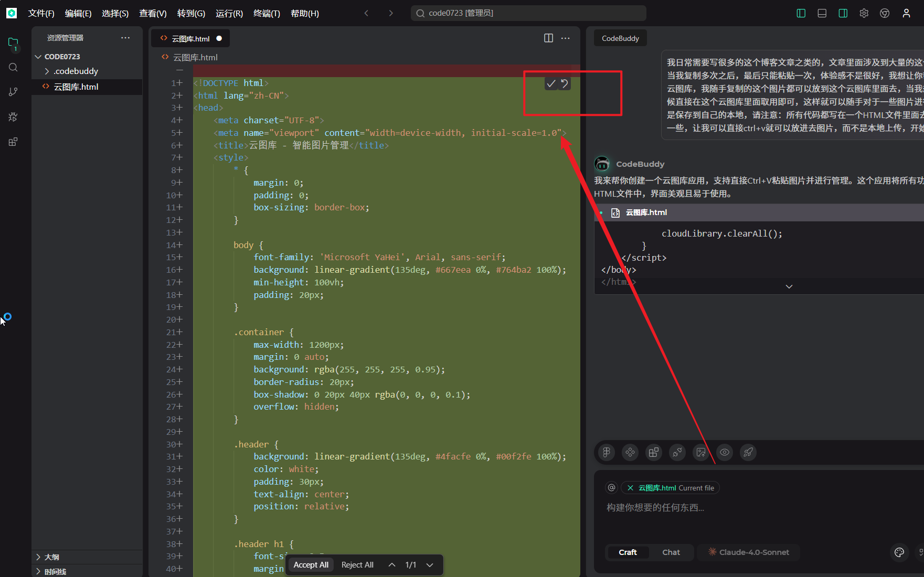Open the settings gear in the title bar
Screen dimensions: 924x577
[x=864, y=13]
